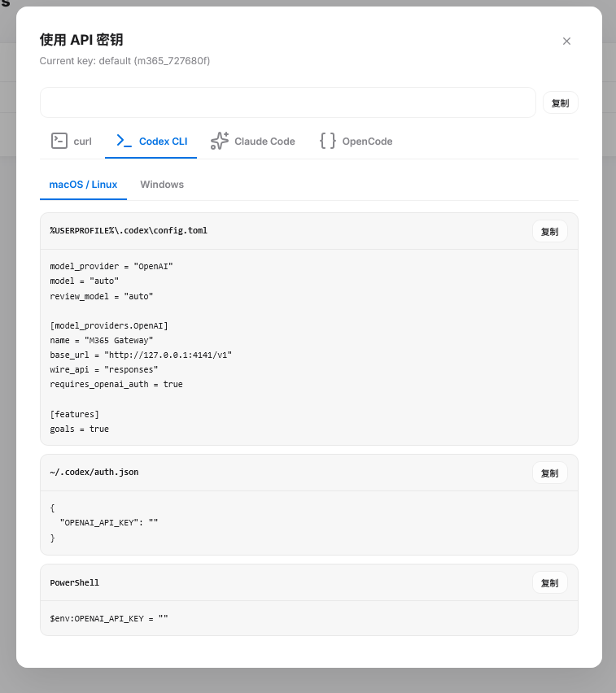616x693 pixels.
Task: Click the base_url line in config
Action: coord(141,355)
